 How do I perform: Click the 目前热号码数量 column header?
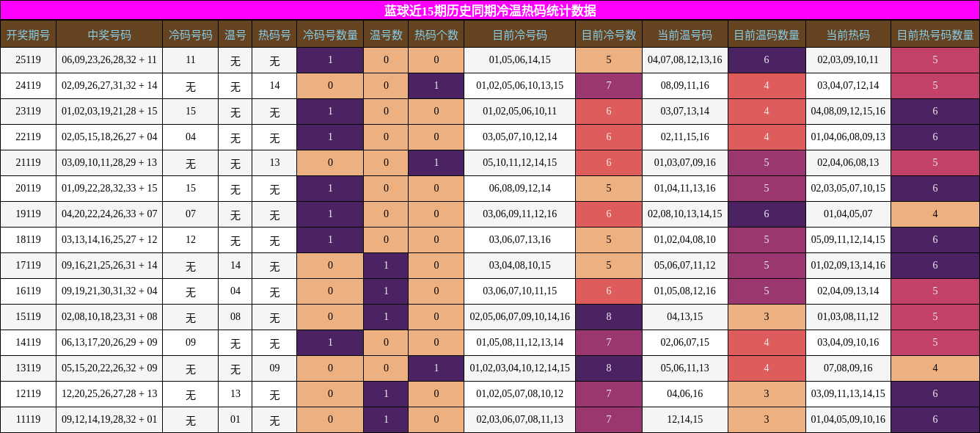(x=935, y=34)
